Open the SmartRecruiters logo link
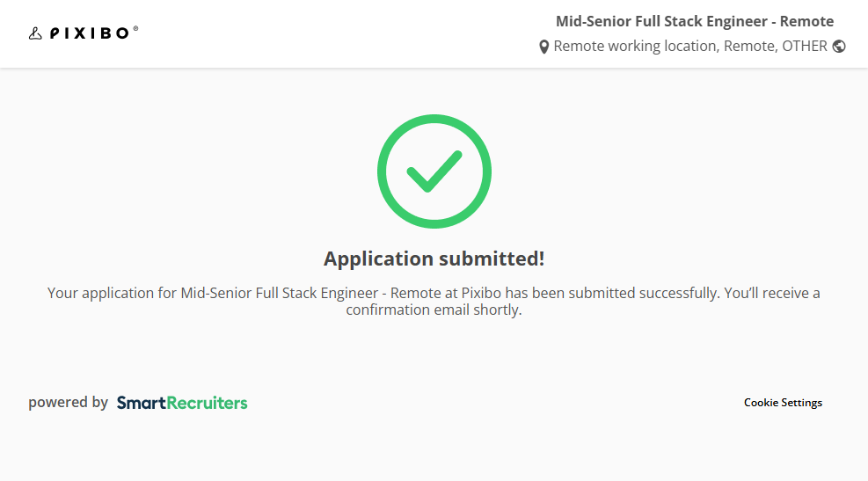This screenshot has height=481, width=868. [x=182, y=403]
